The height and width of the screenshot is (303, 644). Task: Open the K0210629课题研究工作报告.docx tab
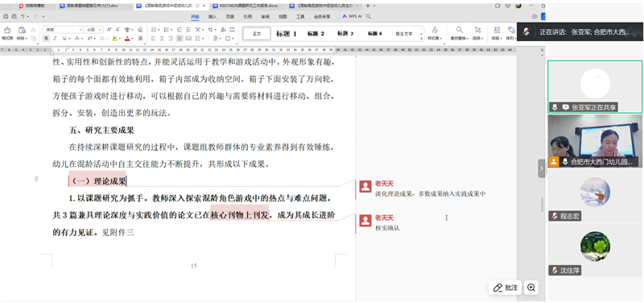point(248,6)
